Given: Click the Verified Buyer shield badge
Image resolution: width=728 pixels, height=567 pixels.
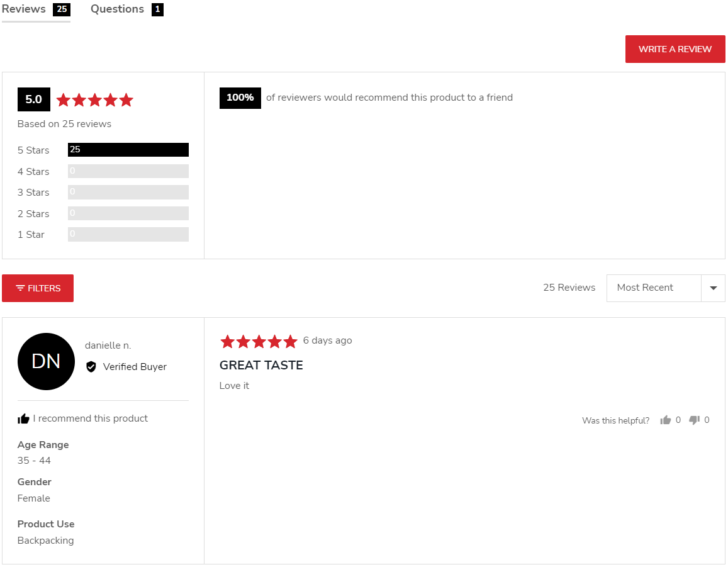Looking at the screenshot, I should [x=91, y=367].
